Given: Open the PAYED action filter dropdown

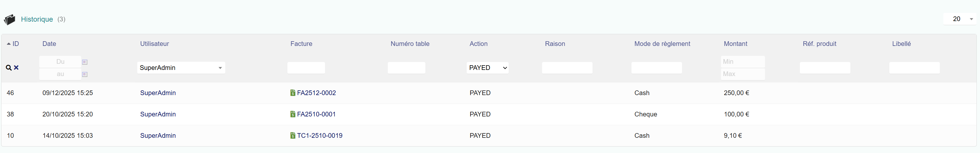Looking at the screenshot, I should 488,68.
